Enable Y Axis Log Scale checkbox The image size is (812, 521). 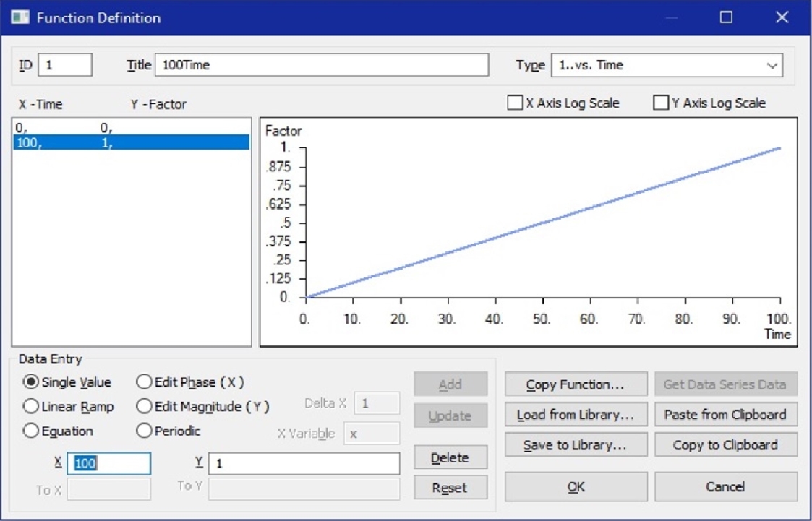pyautogui.click(x=661, y=103)
